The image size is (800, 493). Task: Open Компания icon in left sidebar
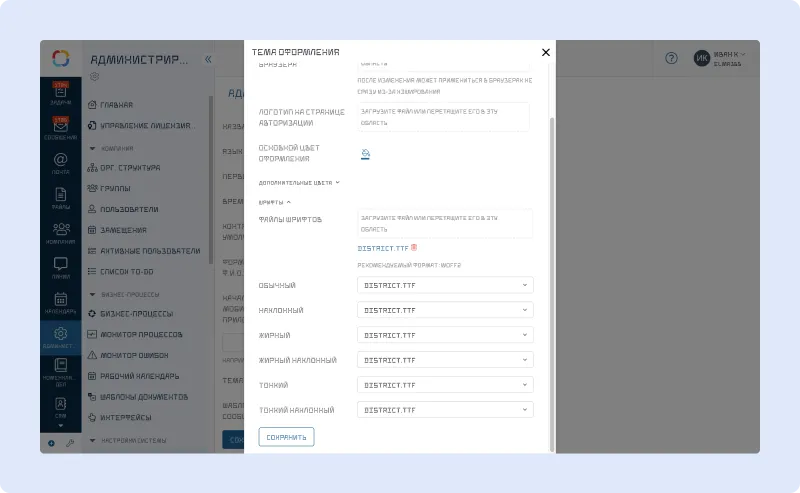point(61,232)
